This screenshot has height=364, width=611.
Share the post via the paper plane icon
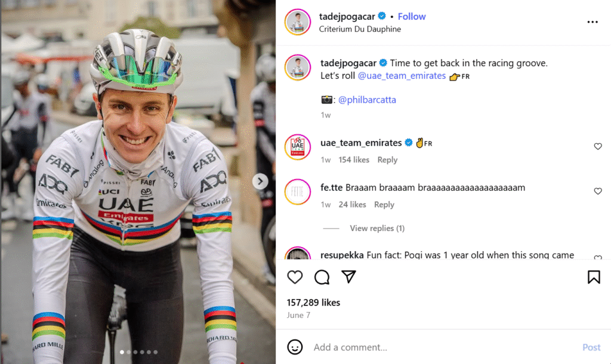[349, 277]
